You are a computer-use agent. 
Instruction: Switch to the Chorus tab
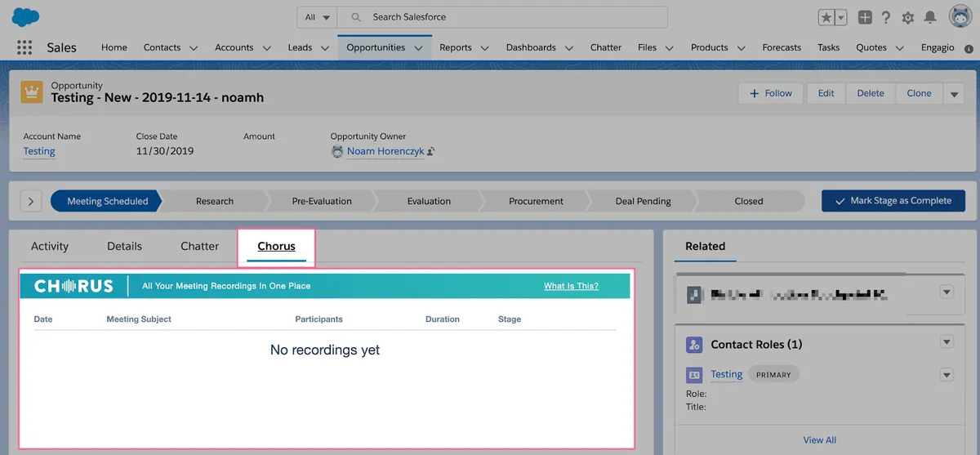276,246
